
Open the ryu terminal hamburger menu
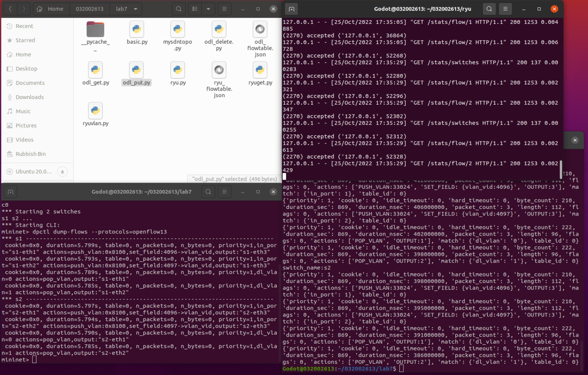click(505, 9)
